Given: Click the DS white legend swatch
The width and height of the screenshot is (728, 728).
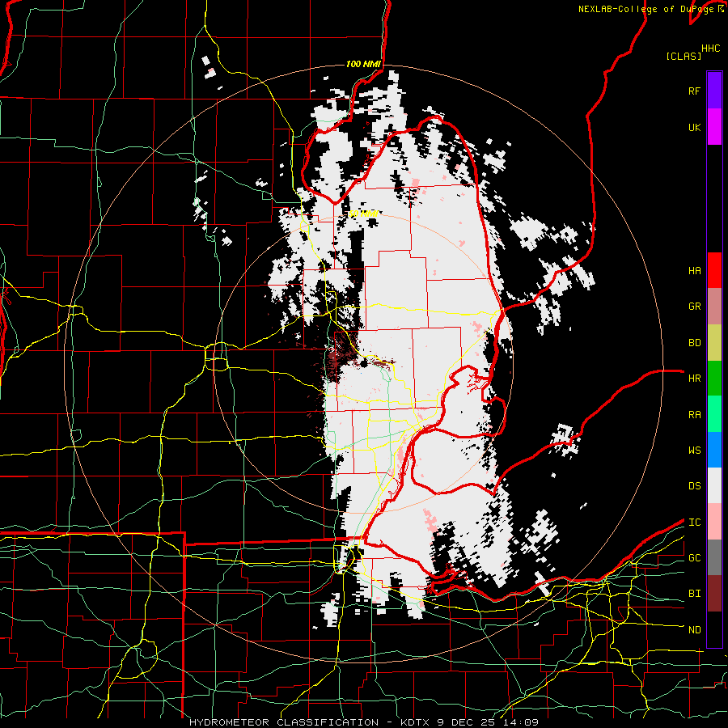Looking at the screenshot, I should coord(714,485).
